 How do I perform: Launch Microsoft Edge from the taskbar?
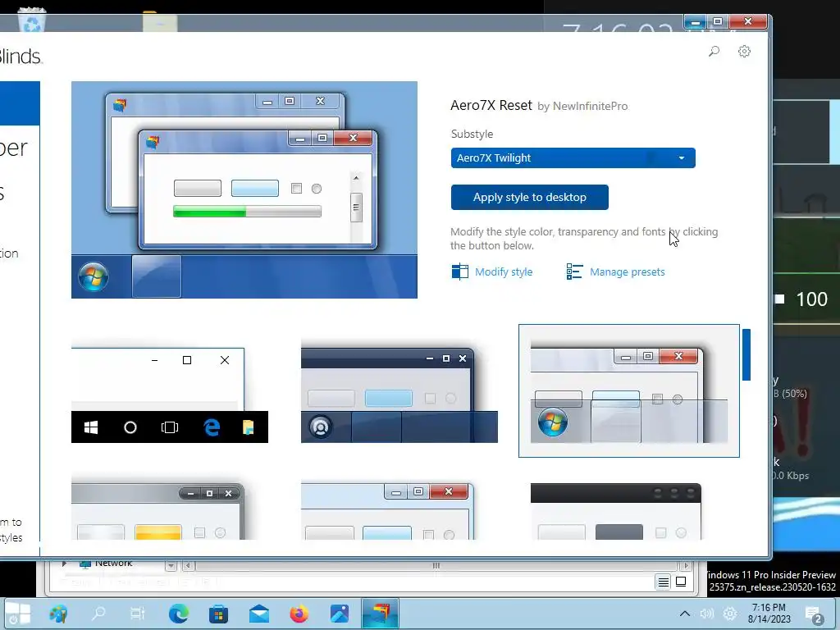(178, 614)
